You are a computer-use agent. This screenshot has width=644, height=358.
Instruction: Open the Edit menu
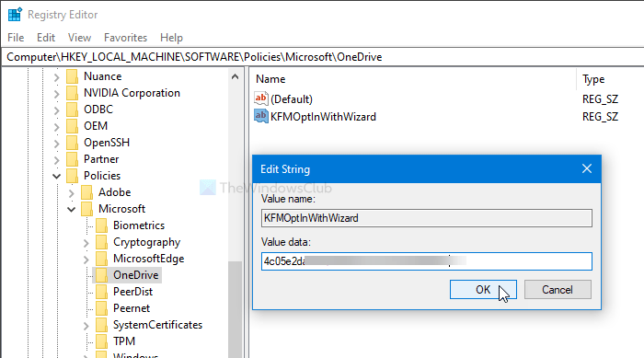[46, 38]
